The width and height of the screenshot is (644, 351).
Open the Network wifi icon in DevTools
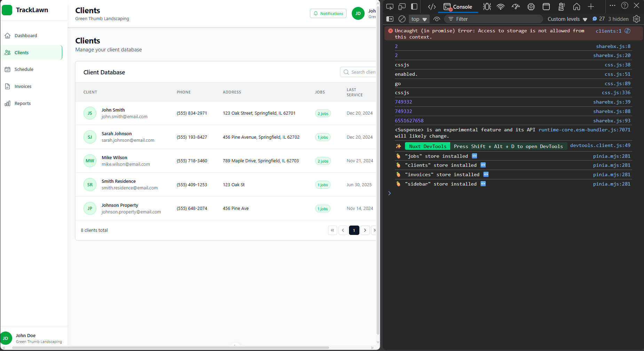501,7
